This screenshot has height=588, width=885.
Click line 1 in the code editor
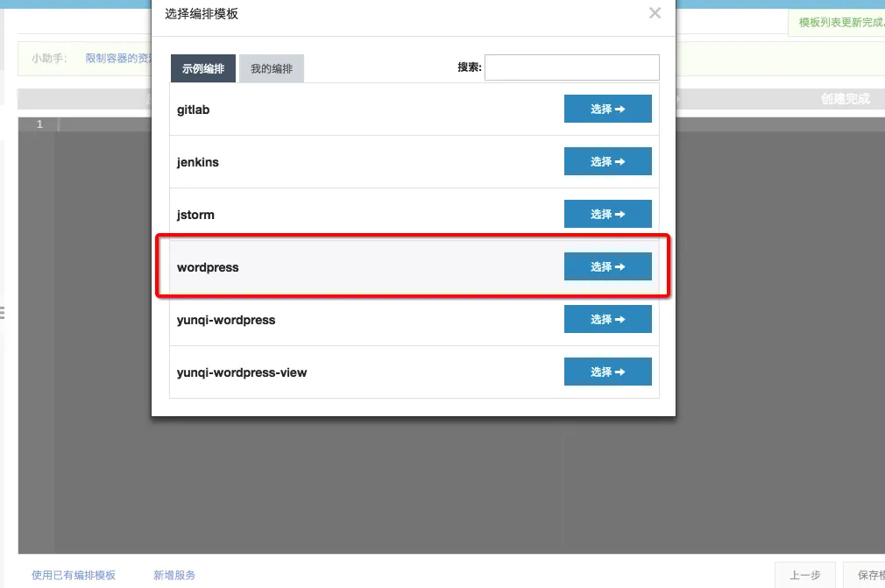click(x=451, y=124)
